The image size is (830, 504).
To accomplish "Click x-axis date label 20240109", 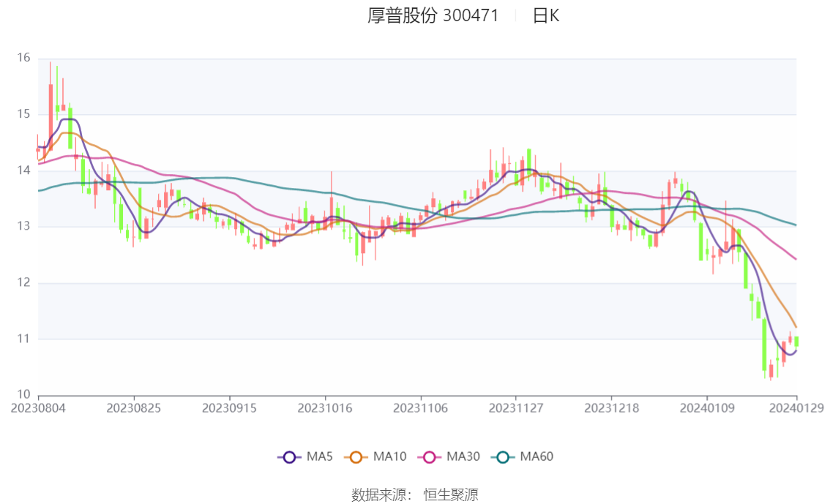I will coord(707,408).
